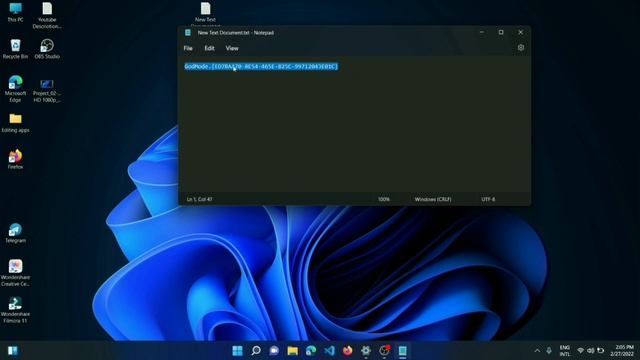Open Widgets button at taskbar left
Viewport: 640px width, 360px height.
pyautogui.click(x=13, y=351)
